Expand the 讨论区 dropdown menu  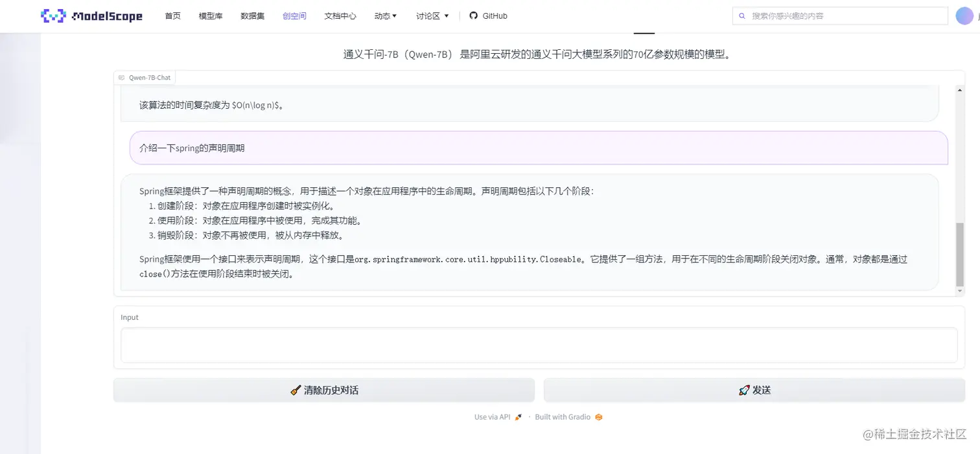pos(432,16)
